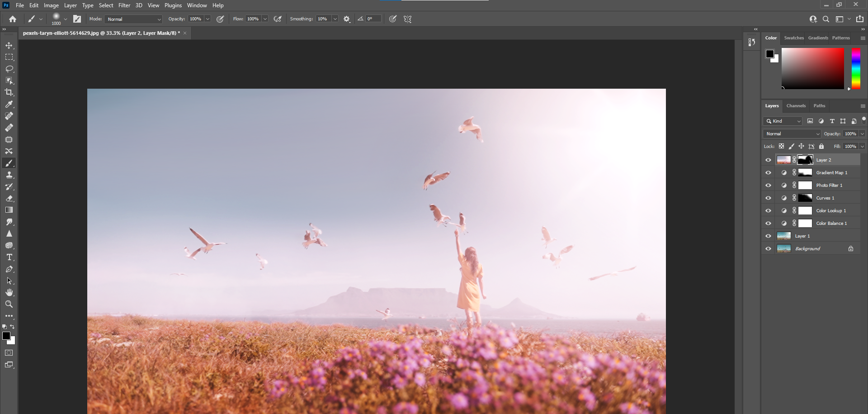Viewport: 868px width, 414px height.
Task: Open the Filter menu
Action: click(x=124, y=5)
